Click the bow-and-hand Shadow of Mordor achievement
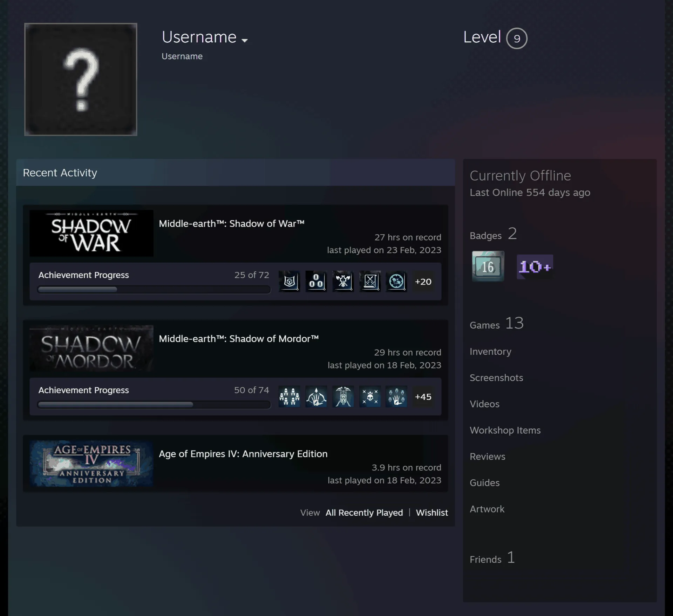 pyautogui.click(x=316, y=397)
